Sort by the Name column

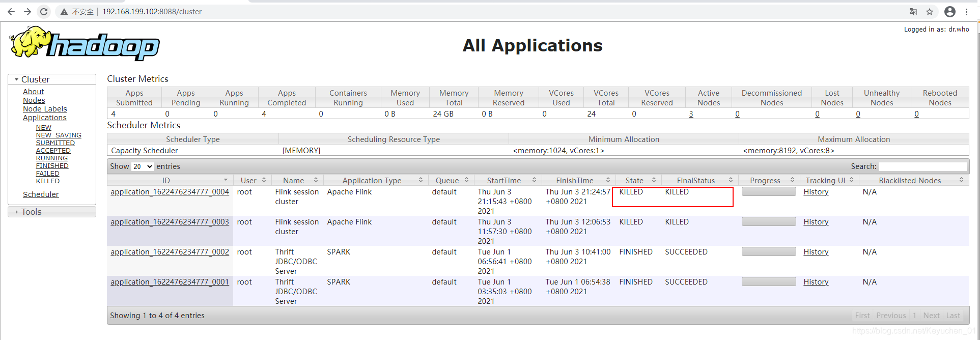click(x=299, y=180)
